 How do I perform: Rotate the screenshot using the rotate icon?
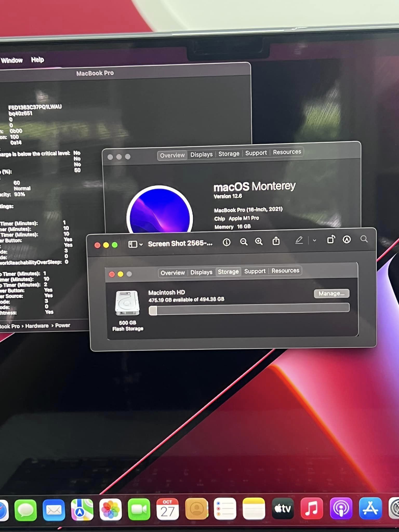tap(331, 240)
